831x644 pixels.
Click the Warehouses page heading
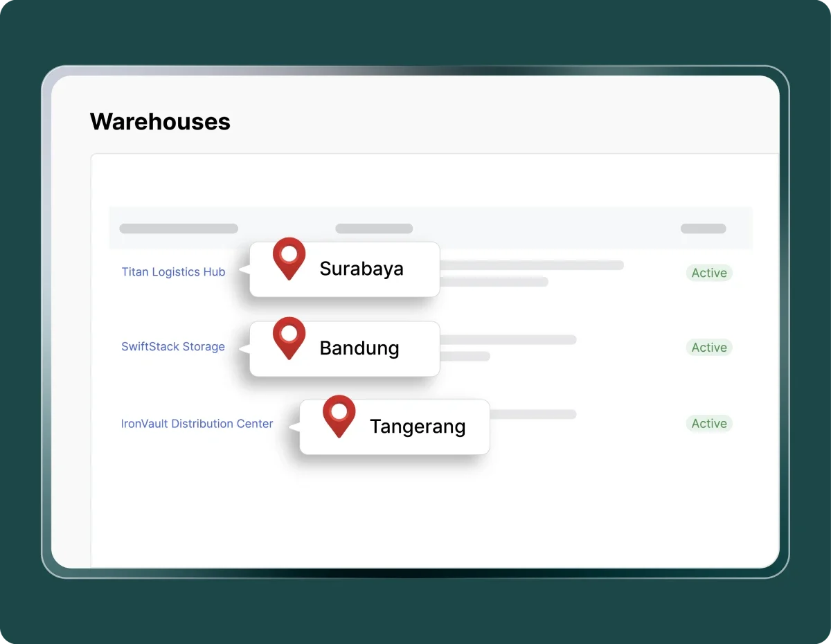(x=160, y=122)
